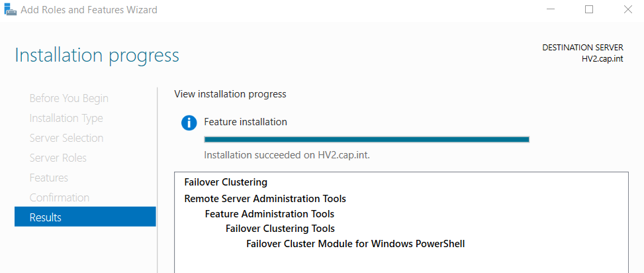Click the Installation progress heading
Image resolution: width=644 pixels, height=273 pixels.
[97, 55]
